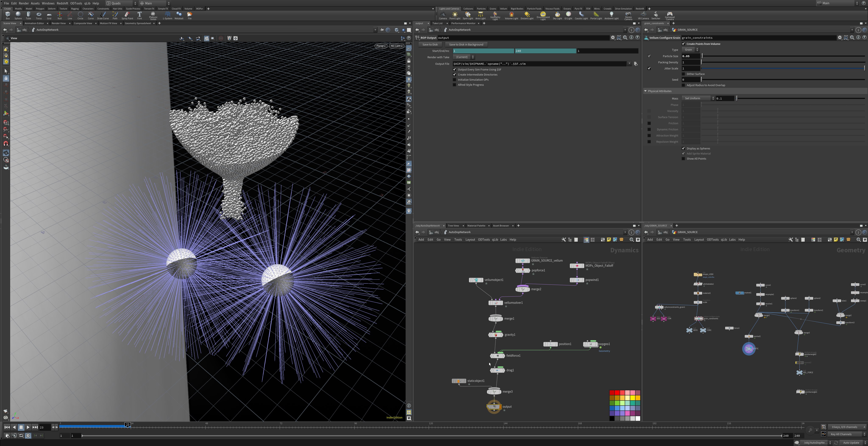Image resolution: width=868 pixels, height=446 pixels.
Task: Toggle Create Intermediate Directories checkbox
Action: pyautogui.click(x=454, y=75)
